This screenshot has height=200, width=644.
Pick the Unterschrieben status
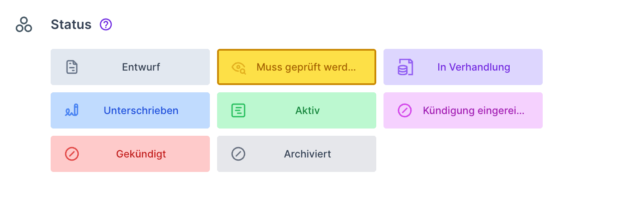130,110
